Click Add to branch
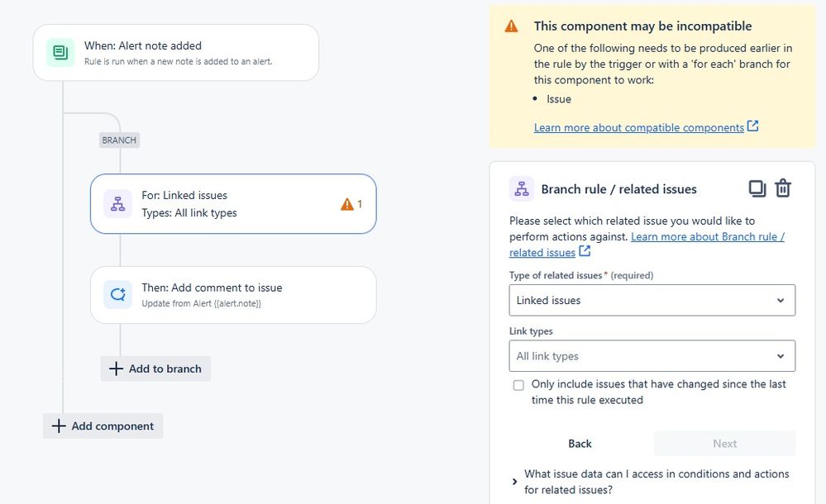826x504 pixels. (x=155, y=368)
